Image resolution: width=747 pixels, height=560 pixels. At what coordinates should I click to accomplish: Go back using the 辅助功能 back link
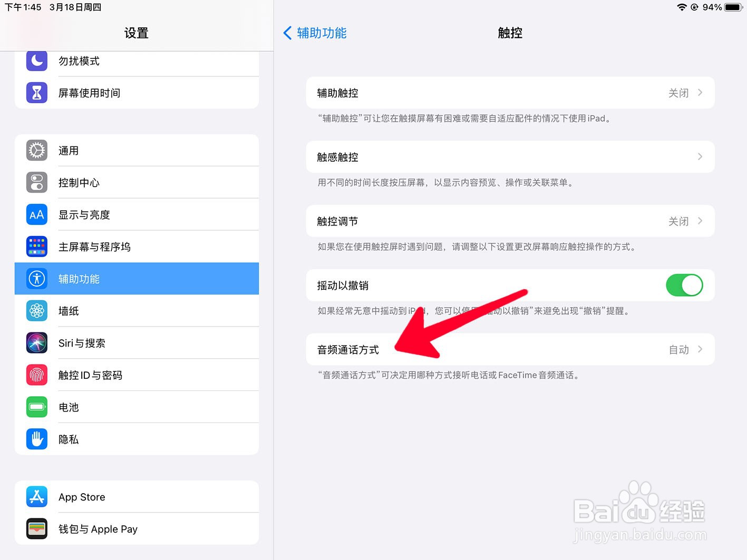(314, 33)
